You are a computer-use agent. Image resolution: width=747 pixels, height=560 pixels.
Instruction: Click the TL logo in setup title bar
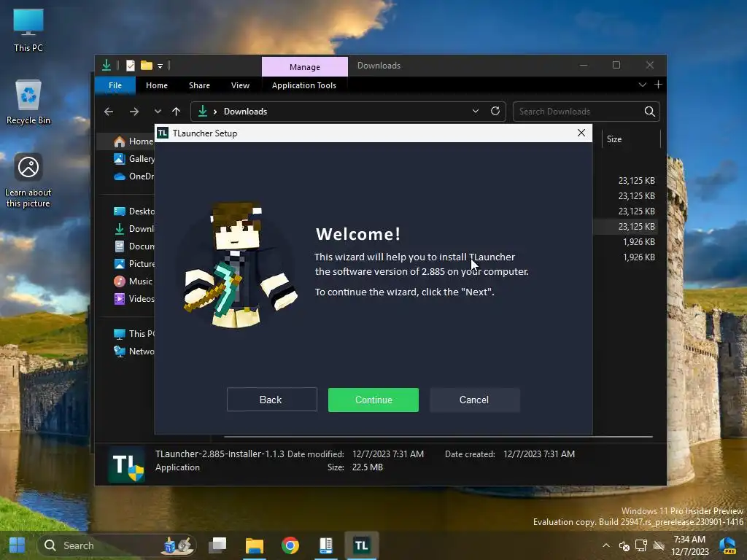coord(163,133)
